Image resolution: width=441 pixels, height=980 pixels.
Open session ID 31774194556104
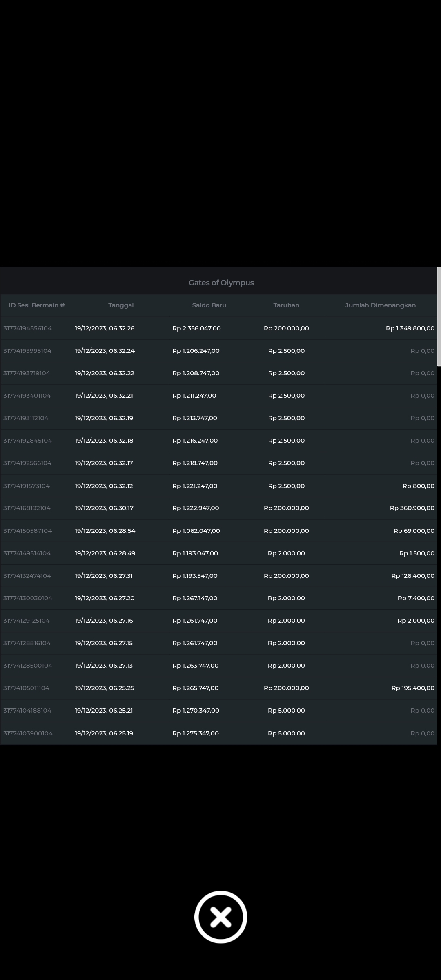click(28, 328)
